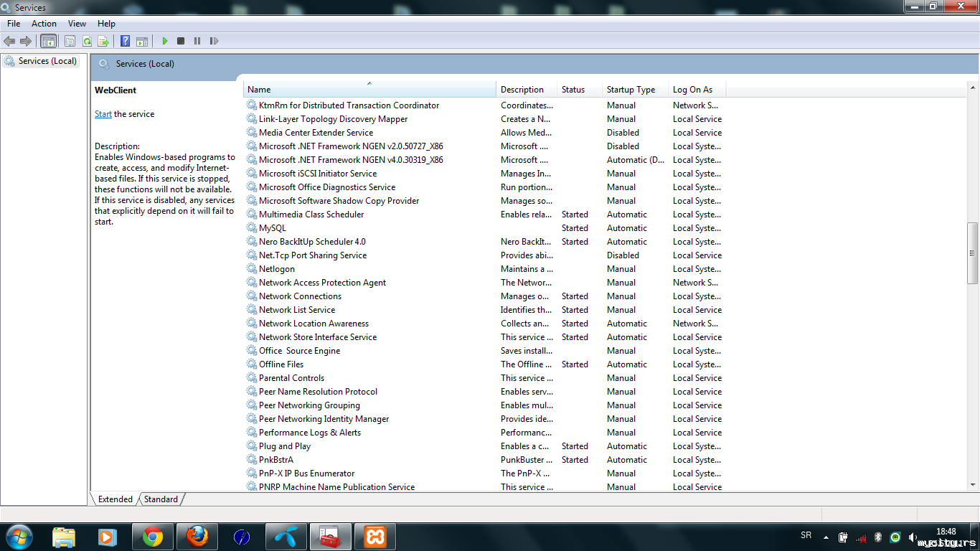Click the Start link for WebClient
Viewport: 980px width, 551px height.
[103, 114]
